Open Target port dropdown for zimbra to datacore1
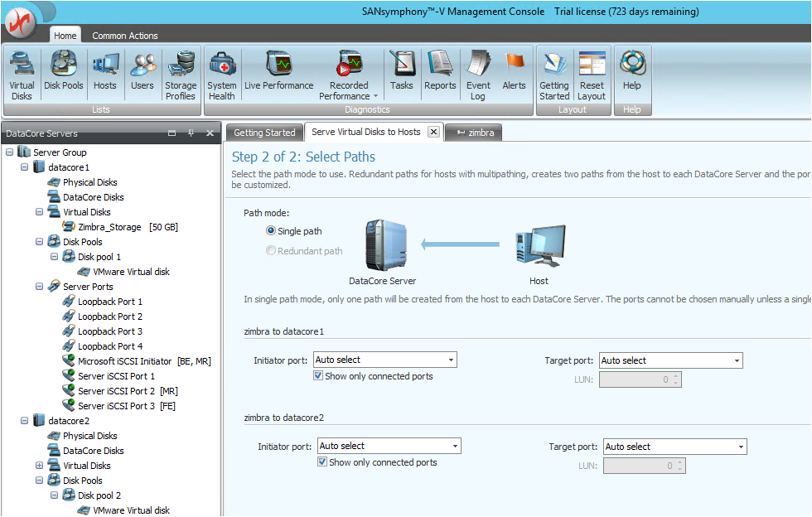The image size is (812, 517). [x=737, y=360]
